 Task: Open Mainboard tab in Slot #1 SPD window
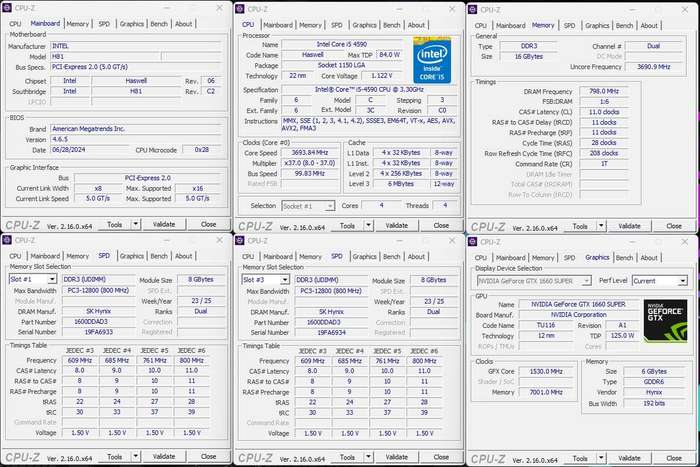click(x=45, y=256)
